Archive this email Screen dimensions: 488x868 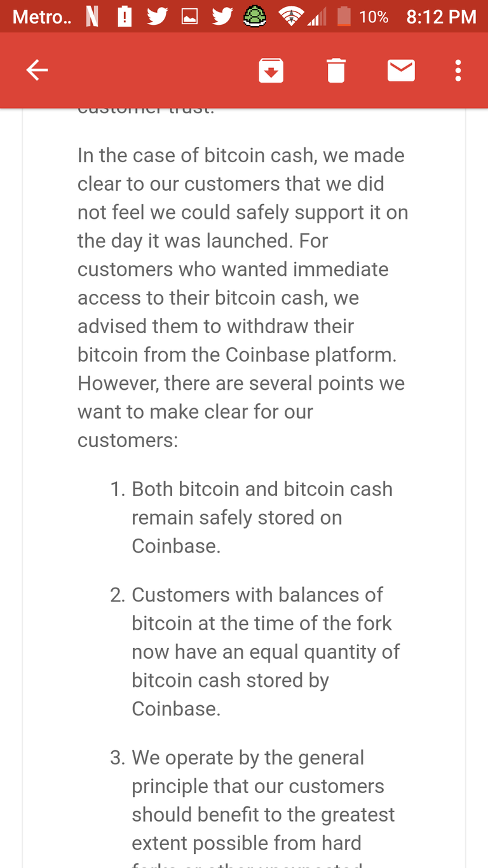point(271,70)
